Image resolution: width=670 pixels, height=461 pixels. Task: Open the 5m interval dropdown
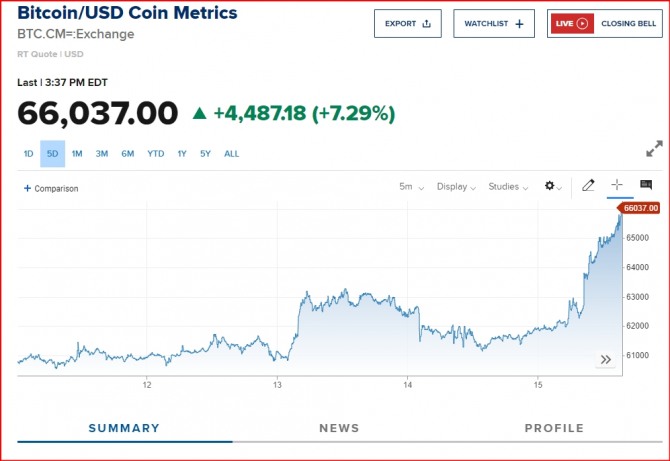click(411, 187)
